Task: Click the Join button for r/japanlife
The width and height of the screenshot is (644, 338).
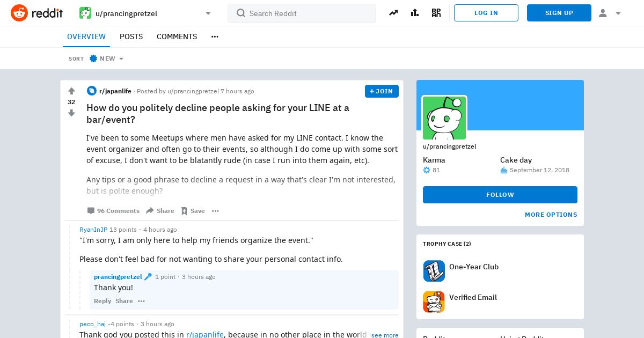Action: click(x=382, y=91)
